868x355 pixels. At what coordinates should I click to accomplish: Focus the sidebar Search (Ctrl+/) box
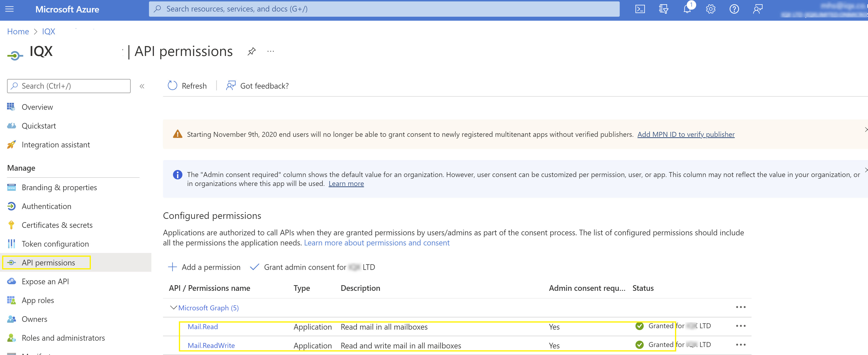point(69,86)
